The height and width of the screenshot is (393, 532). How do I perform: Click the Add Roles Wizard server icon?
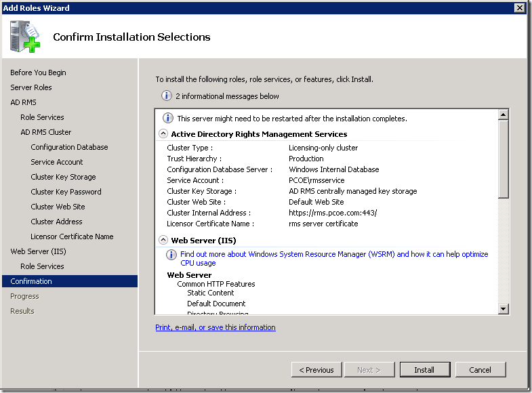[x=25, y=37]
